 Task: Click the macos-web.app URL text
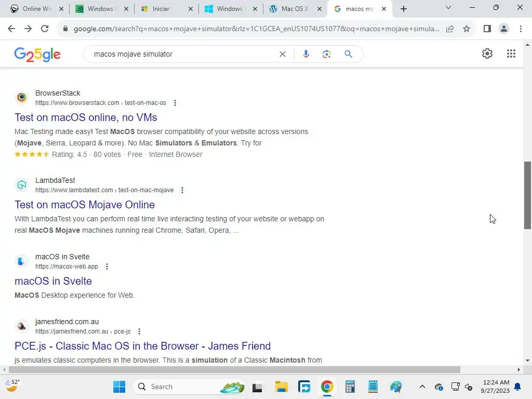pos(66,267)
